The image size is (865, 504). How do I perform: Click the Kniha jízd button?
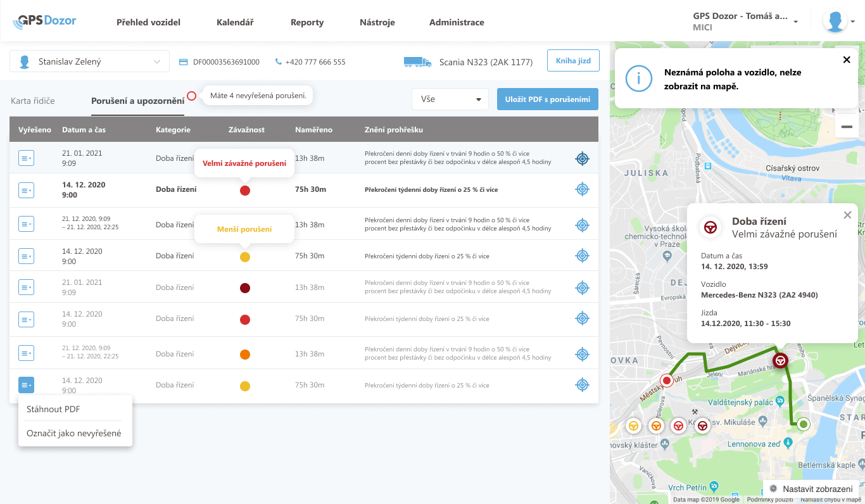573,61
